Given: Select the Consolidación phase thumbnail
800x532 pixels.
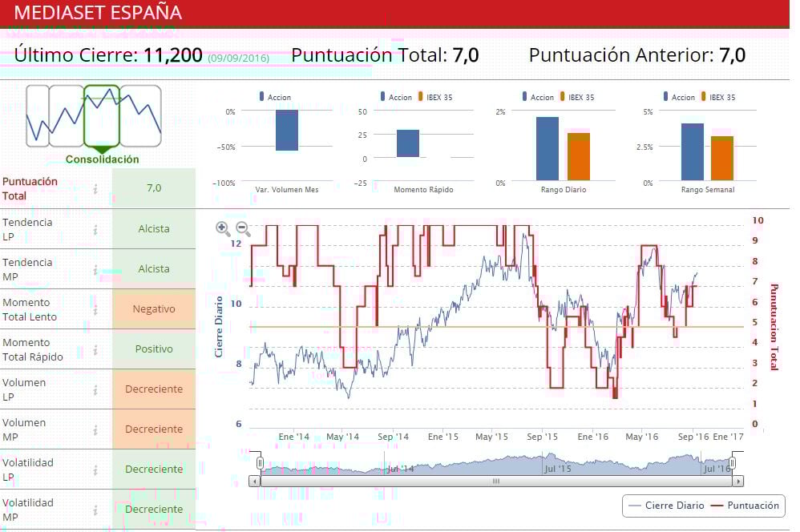Looking at the screenshot, I should tap(102, 116).
